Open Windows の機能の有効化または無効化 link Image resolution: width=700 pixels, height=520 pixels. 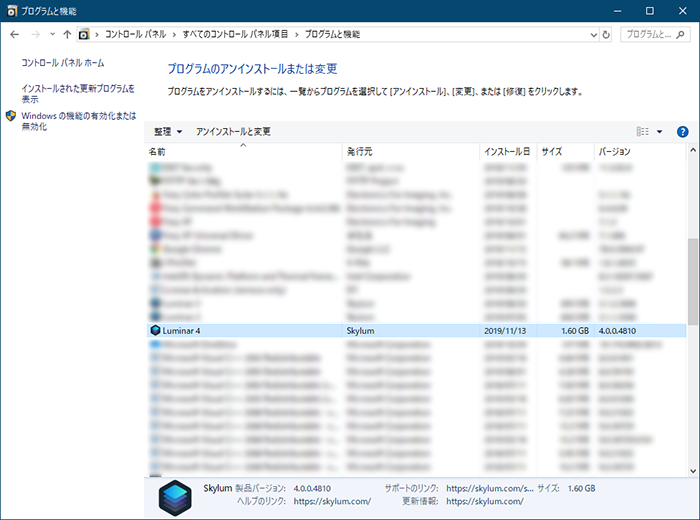(79, 121)
